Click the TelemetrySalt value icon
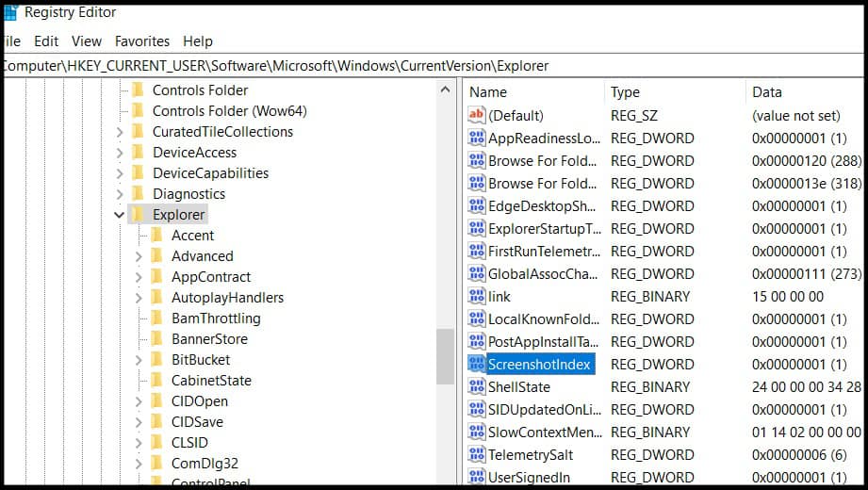The width and height of the screenshot is (868, 490). coord(476,454)
